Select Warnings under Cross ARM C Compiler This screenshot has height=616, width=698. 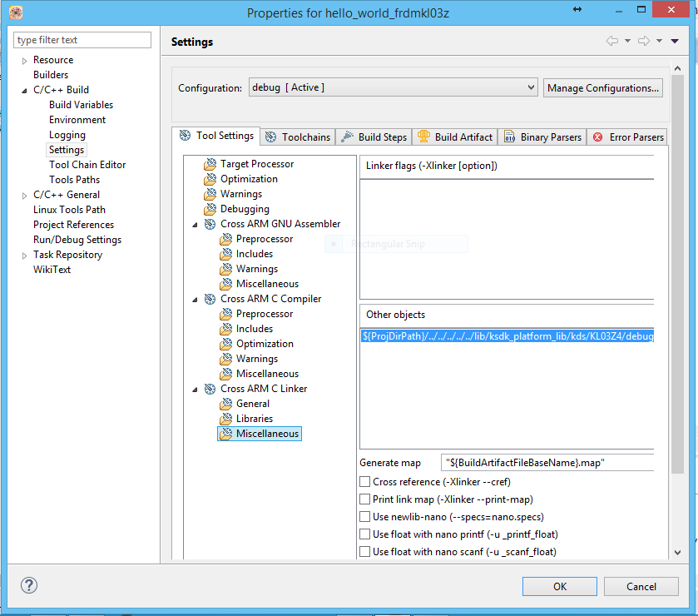pyautogui.click(x=257, y=359)
